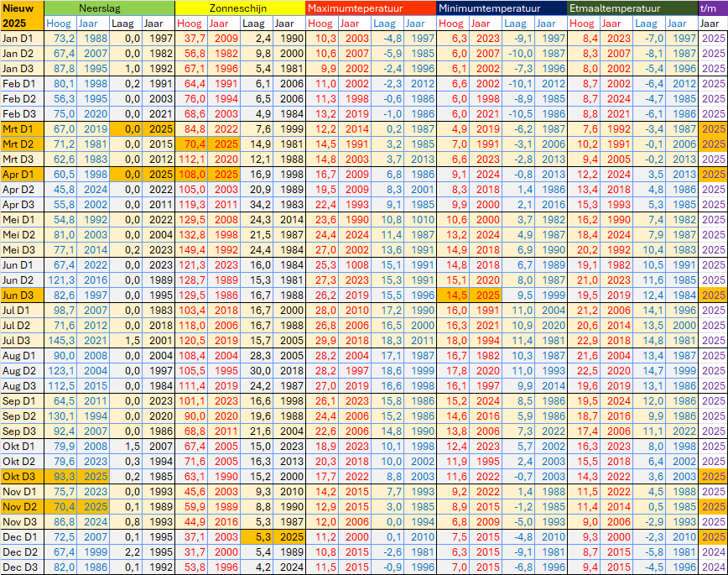Image resolution: width=728 pixels, height=575 pixels.
Task: Click the 14,8 daily low in Jul D3
Action: pos(649,340)
